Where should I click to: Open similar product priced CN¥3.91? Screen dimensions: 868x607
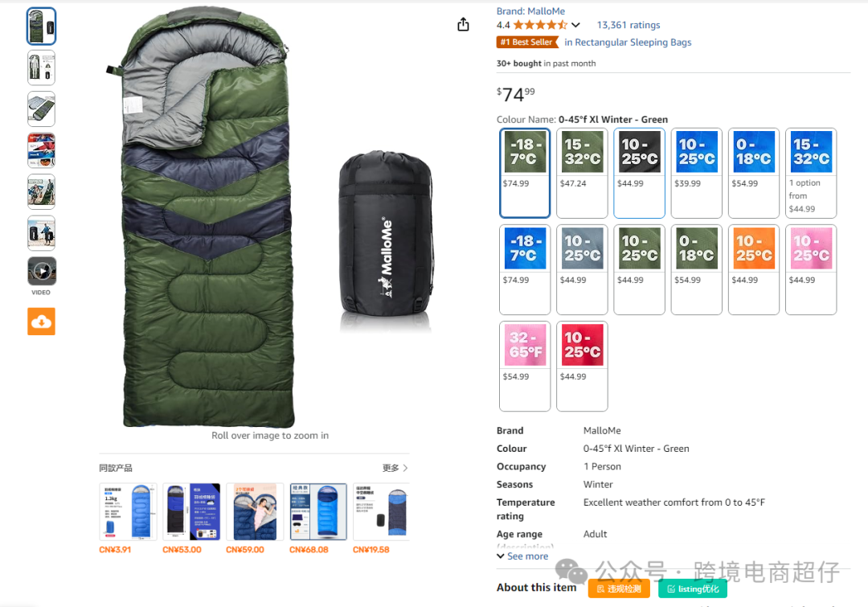pyautogui.click(x=128, y=512)
